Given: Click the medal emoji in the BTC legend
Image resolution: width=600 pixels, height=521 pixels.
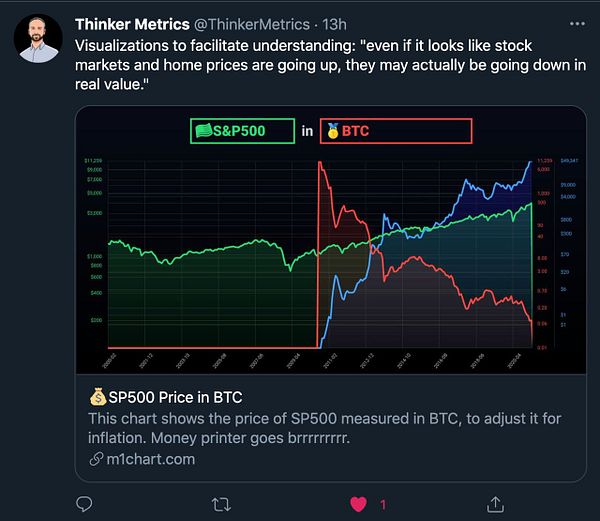Looking at the screenshot, I should click(x=333, y=130).
